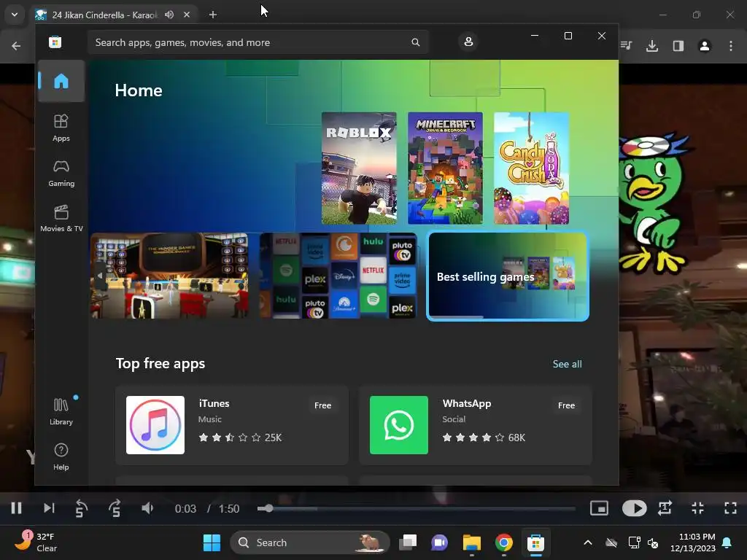This screenshot has height=560, width=747.
Task: Open the Home section in Microsoft Store
Action: (61, 81)
